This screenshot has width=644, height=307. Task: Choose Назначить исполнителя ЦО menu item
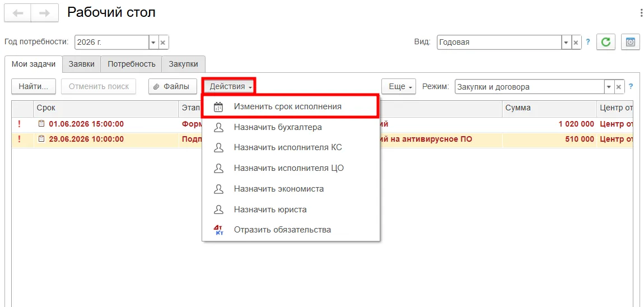click(291, 169)
